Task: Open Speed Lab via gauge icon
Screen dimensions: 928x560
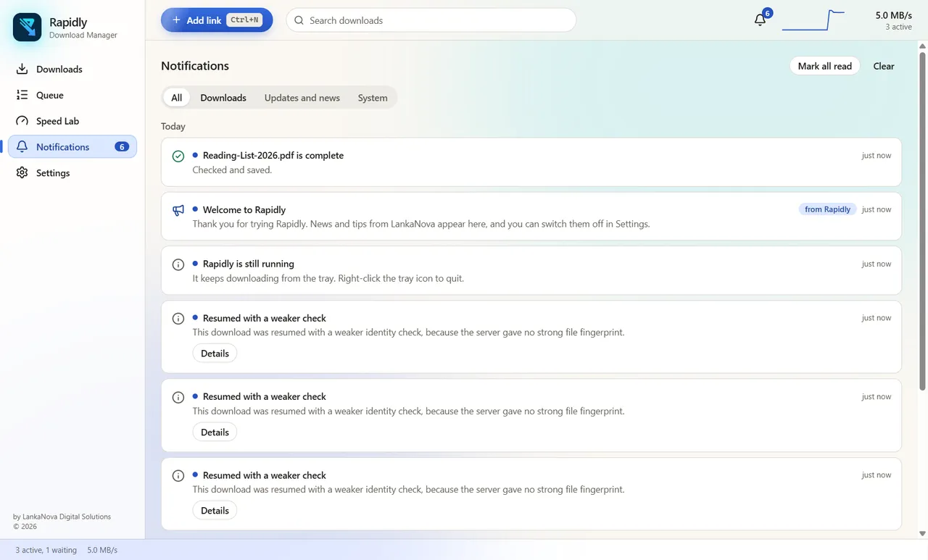Action: pyautogui.click(x=22, y=121)
